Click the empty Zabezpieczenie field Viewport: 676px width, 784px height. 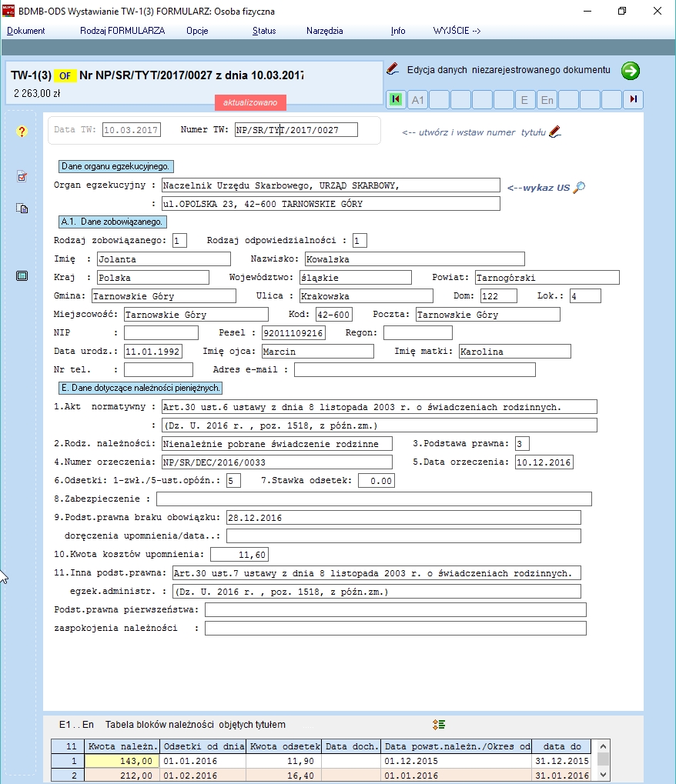(x=374, y=499)
